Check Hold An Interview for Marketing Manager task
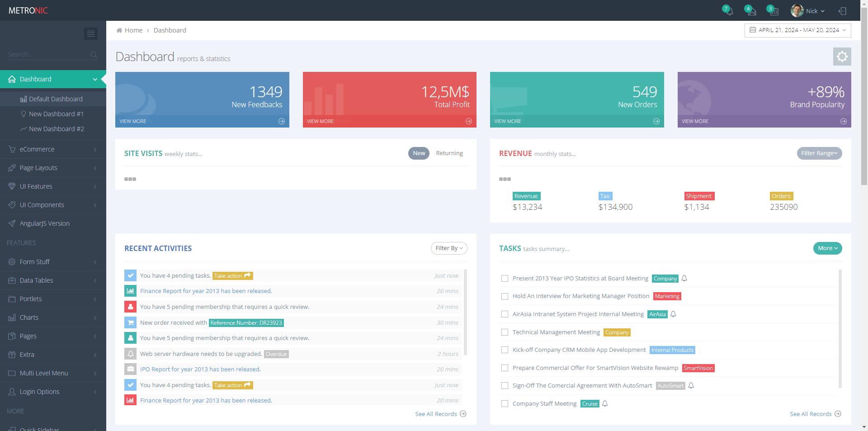 pos(505,297)
